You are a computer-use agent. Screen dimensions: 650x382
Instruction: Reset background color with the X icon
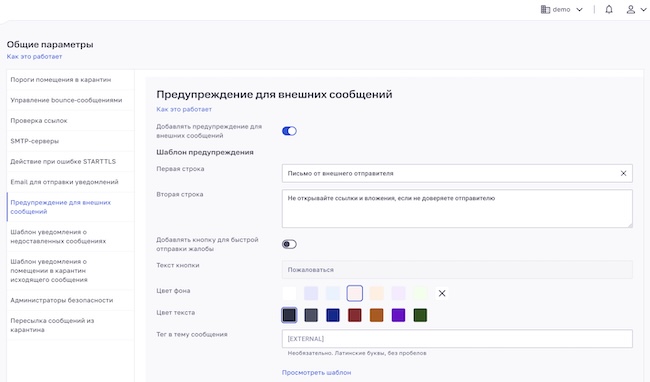[x=442, y=293]
